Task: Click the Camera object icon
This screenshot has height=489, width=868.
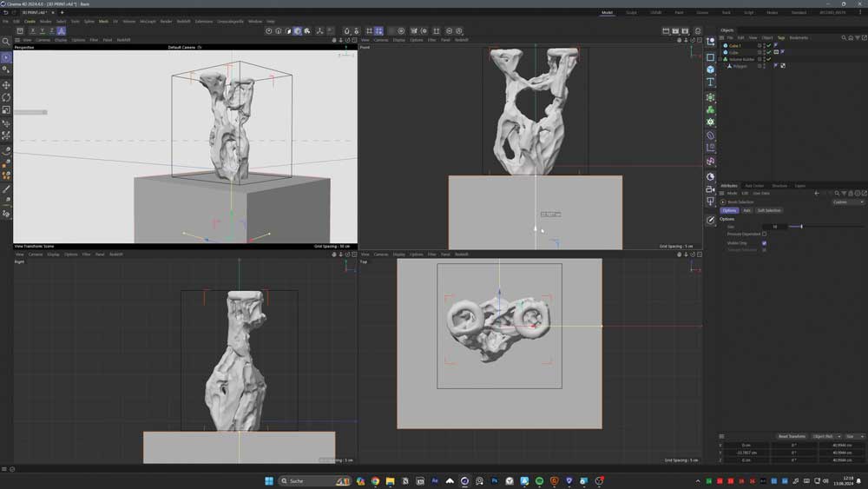Action: [x=710, y=189]
